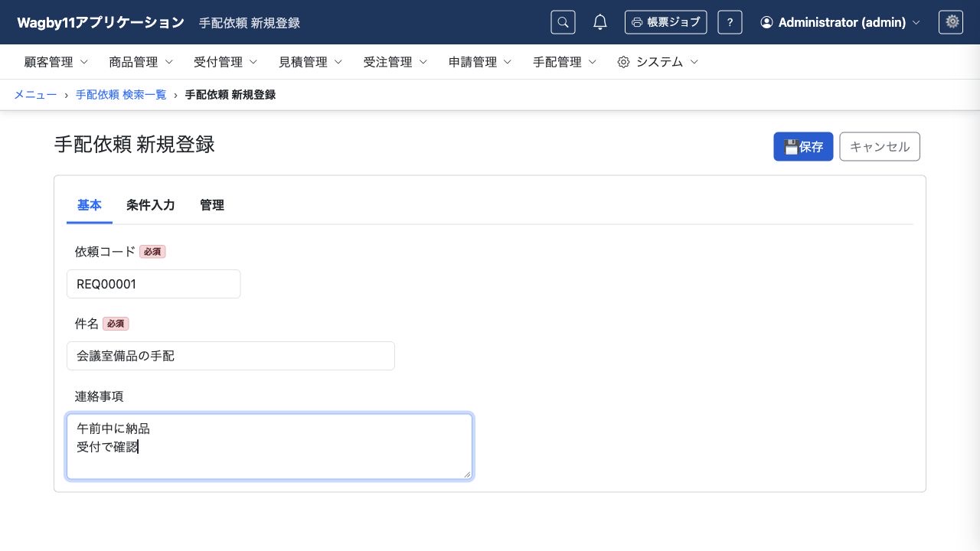Click the 連絡事項 textarea resize handle
The height and width of the screenshot is (551, 980).
pos(467,474)
